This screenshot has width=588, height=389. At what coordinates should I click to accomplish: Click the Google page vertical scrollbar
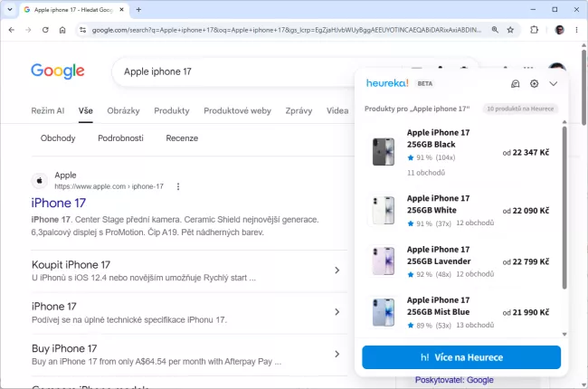[x=583, y=88]
